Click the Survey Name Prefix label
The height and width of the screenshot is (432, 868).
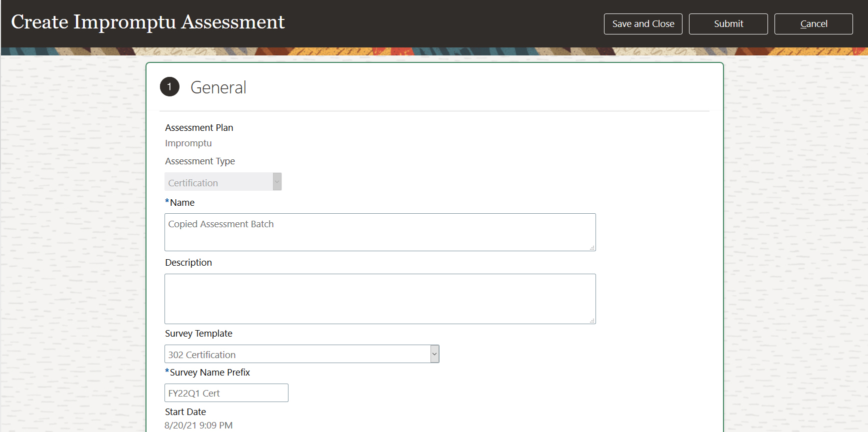click(x=209, y=373)
